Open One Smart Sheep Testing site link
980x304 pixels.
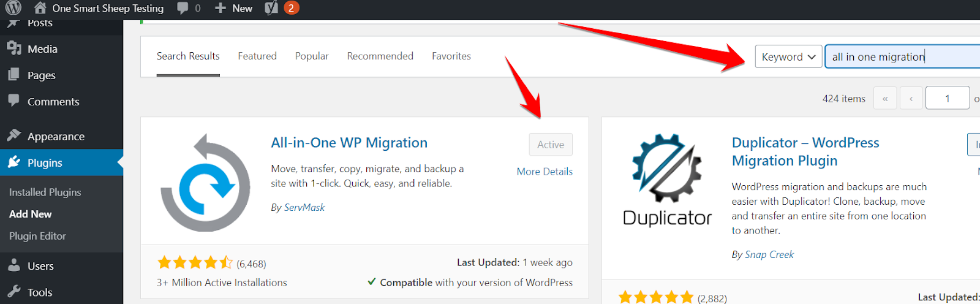click(108, 9)
